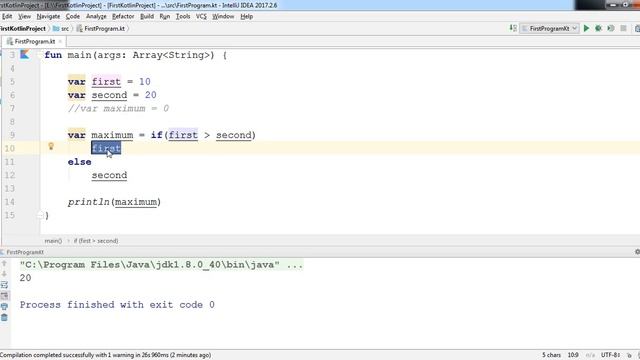
Task: Open the Analyze menu
Action: coord(96,16)
